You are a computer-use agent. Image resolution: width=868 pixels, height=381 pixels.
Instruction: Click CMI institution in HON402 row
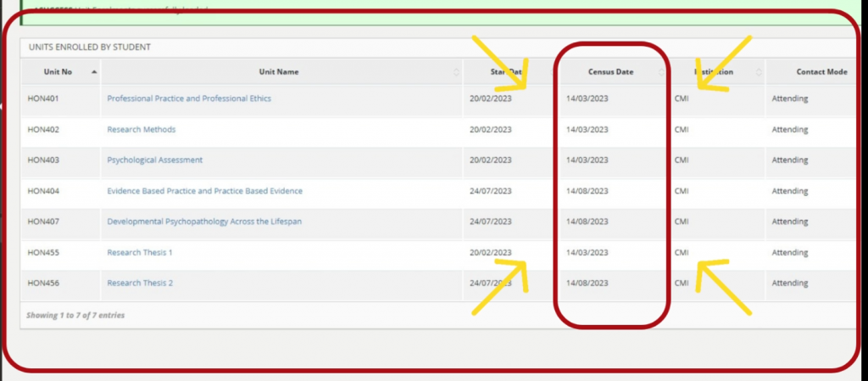pos(682,130)
